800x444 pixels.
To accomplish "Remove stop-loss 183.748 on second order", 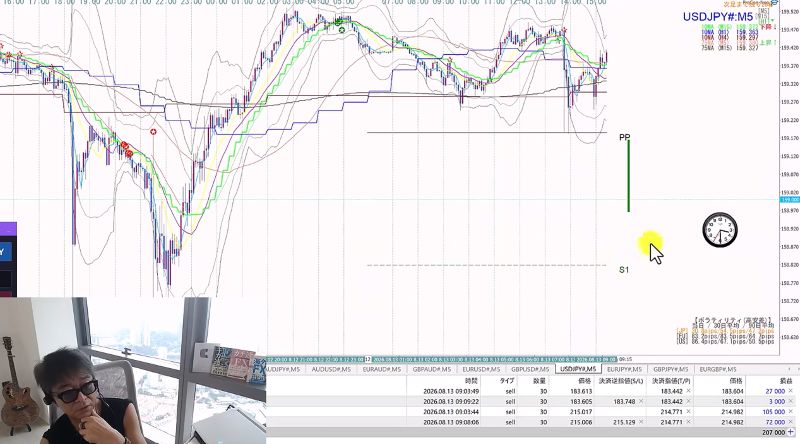I will pyautogui.click(x=641, y=402).
